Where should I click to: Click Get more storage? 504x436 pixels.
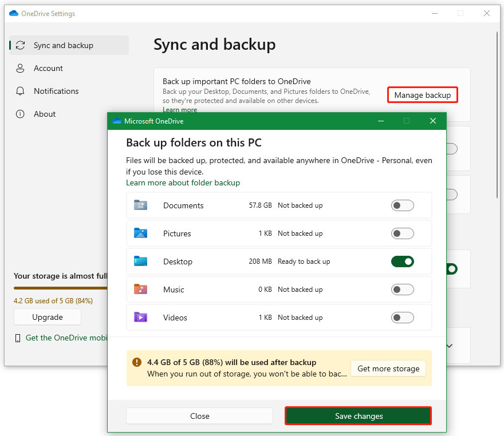pos(388,368)
